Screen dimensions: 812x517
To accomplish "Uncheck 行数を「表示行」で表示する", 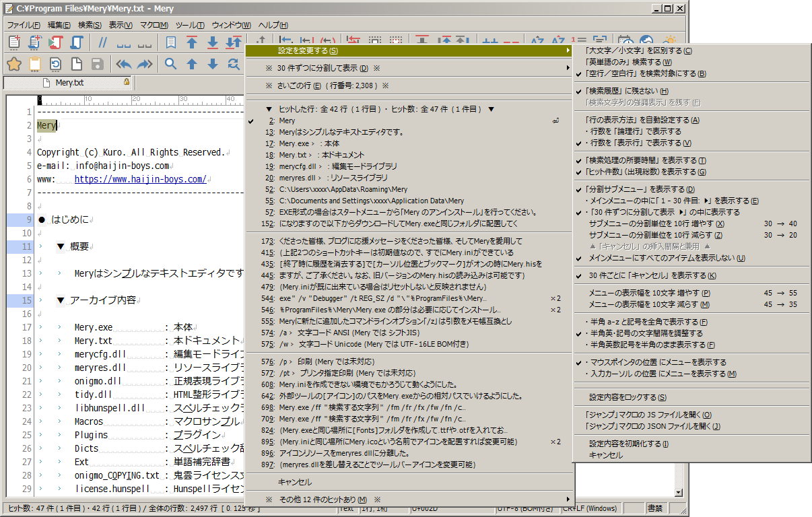I will click(691, 143).
